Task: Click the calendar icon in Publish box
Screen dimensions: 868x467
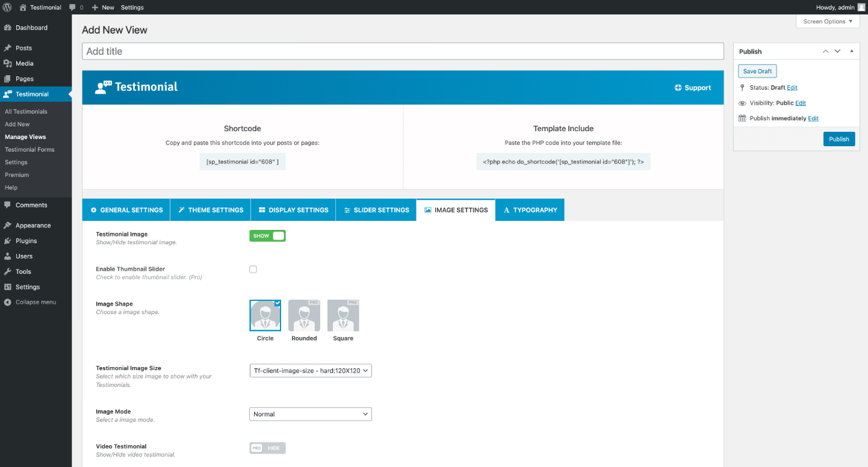Action: pos(742,119)
